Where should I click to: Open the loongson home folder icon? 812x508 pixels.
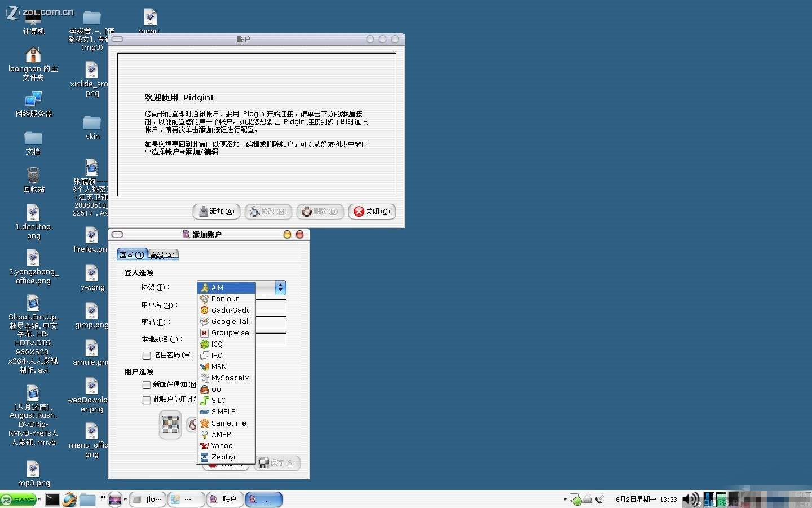pos(33,63)
